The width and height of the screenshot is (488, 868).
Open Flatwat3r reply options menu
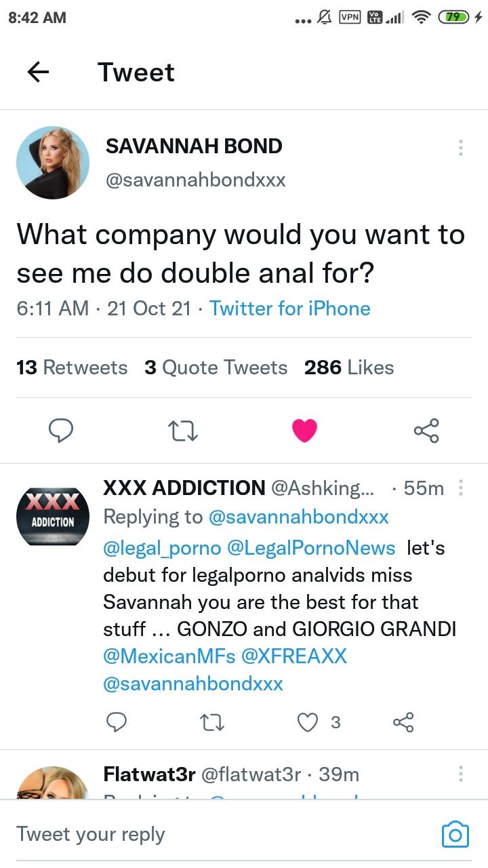click(x=461, y=774)
